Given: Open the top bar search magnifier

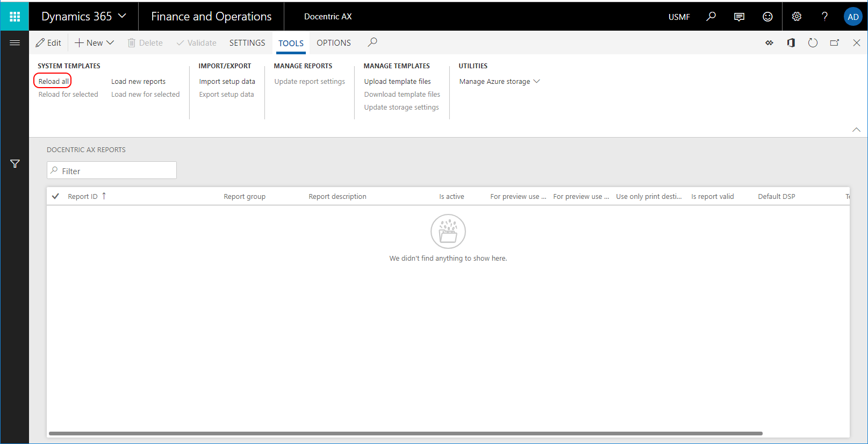Looking at the screenshot, I should [711, 17].
